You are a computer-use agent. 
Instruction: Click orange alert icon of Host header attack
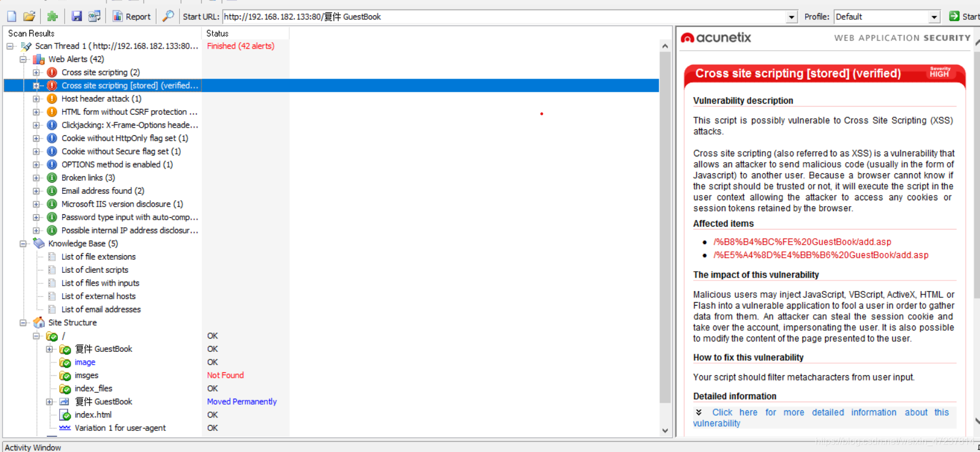tap(52, 99)
